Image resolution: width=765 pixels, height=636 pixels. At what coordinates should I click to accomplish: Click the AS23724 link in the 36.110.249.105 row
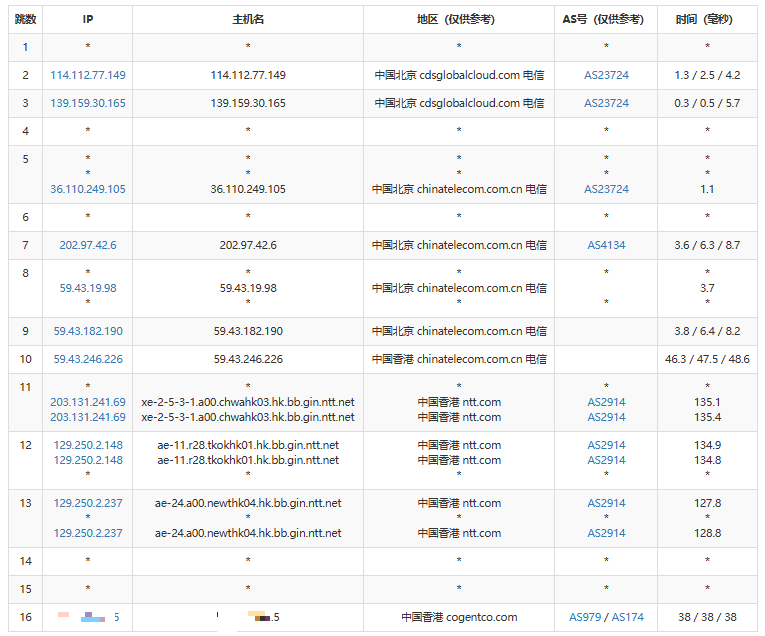point(606,189)
